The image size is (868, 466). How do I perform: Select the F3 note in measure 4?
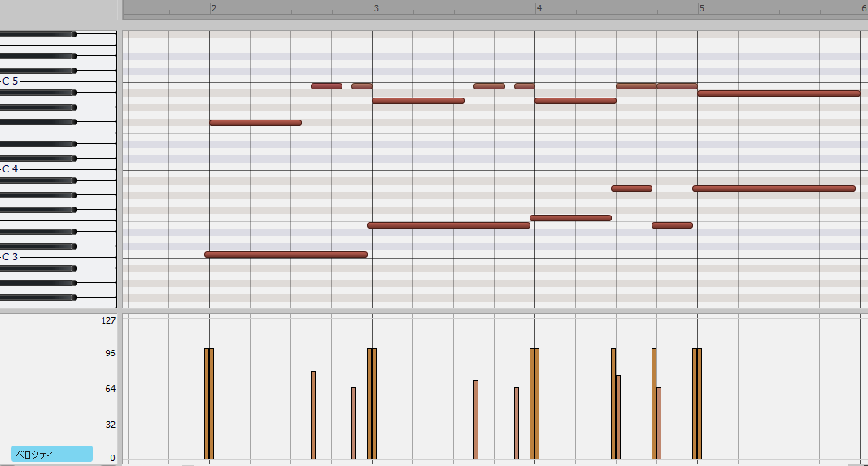pos(571,218)
